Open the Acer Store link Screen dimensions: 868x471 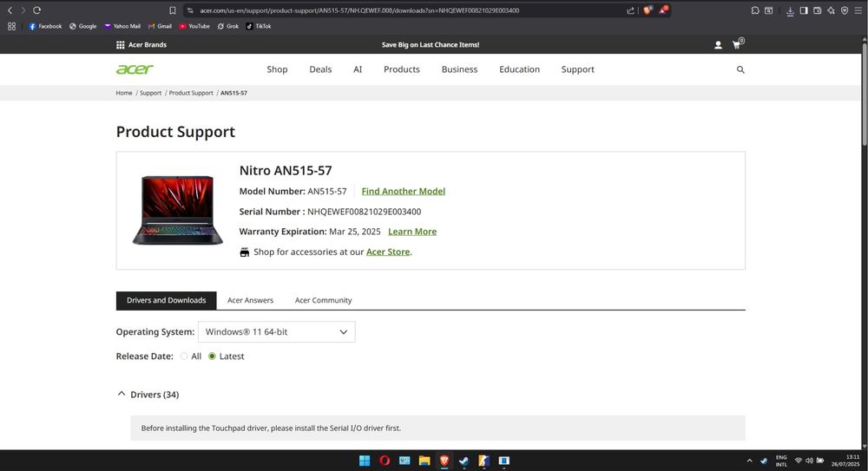point(388,252)
